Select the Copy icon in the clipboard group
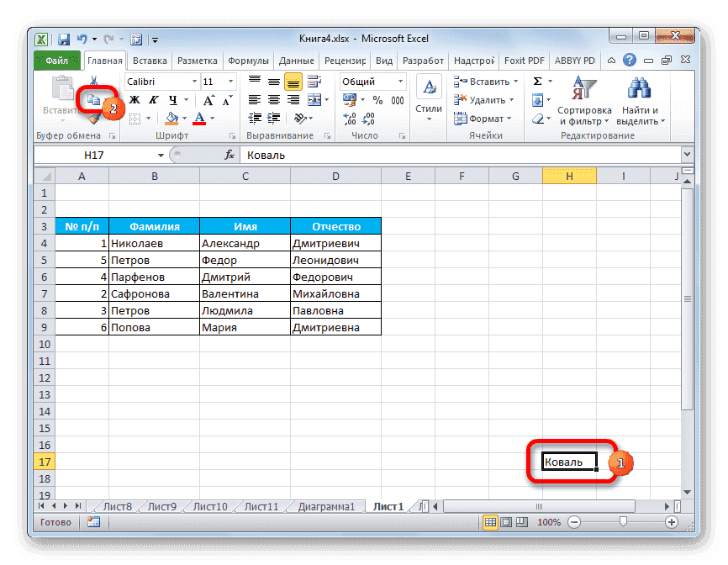 [x=93, y=101]
